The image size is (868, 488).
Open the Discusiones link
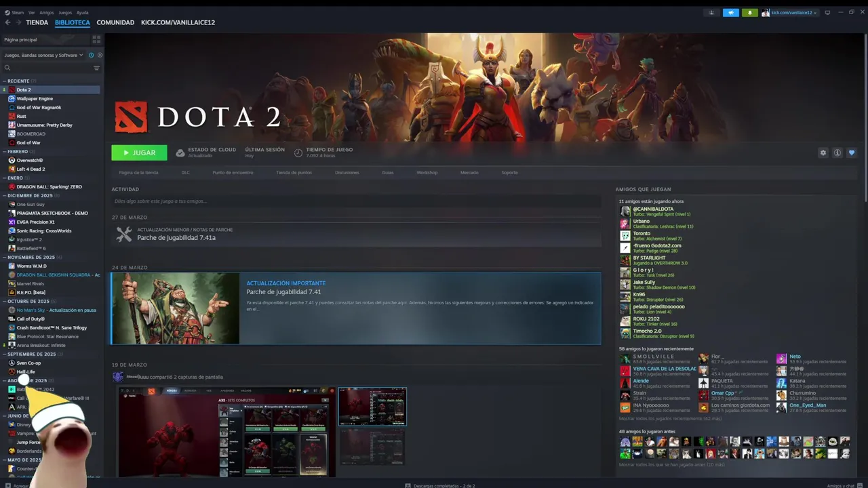pyautogui.click(x=347, y=172)
